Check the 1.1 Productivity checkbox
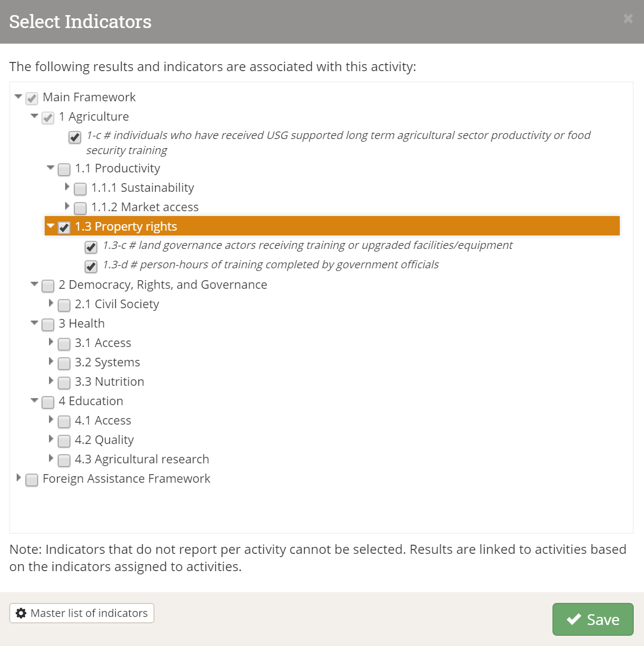This screenshot has width=644, height=646. (x=64, y=170)
